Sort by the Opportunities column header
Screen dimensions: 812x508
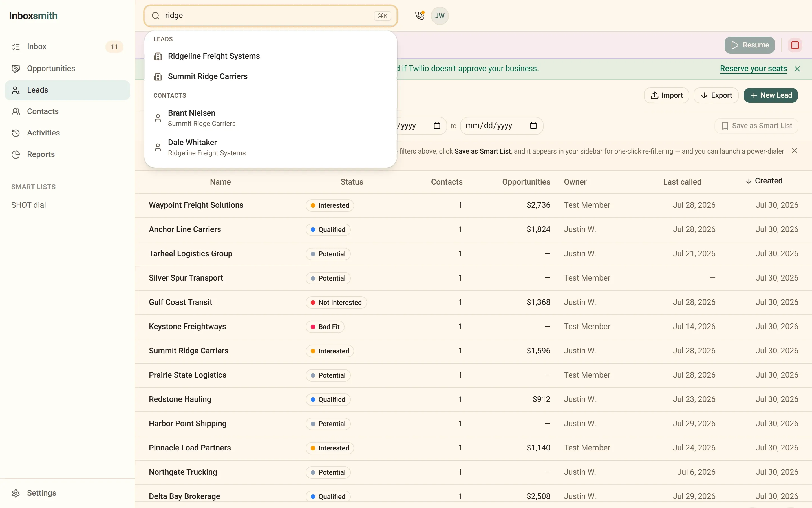tap(526, 182)
